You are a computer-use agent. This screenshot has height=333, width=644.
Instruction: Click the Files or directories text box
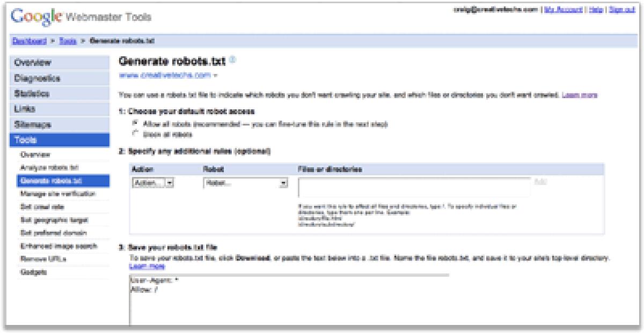tap(414, 188)
